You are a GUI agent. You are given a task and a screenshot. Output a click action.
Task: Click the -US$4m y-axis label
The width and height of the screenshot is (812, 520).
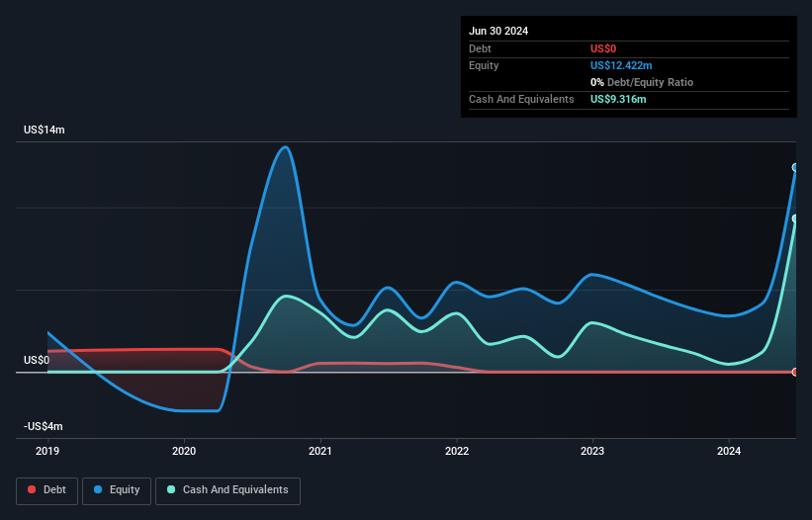click(x=43, y=426)
